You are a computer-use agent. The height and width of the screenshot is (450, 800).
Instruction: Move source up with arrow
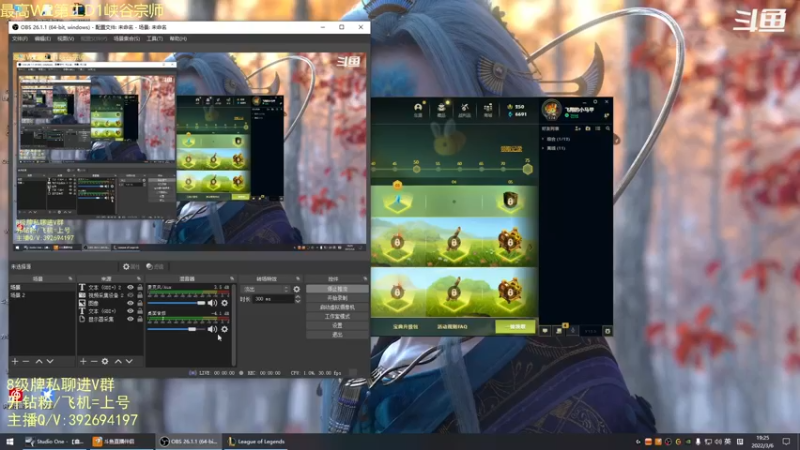click(118, 361)
